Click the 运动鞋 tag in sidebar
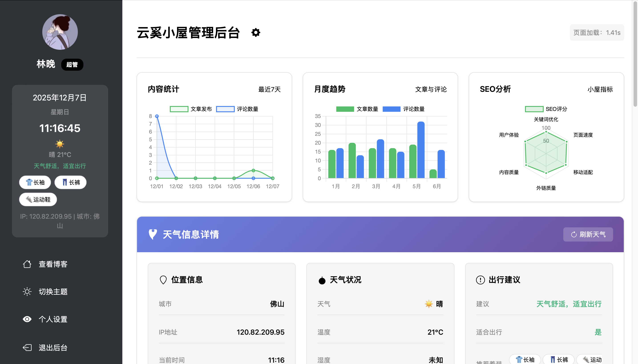 point(38,200)
